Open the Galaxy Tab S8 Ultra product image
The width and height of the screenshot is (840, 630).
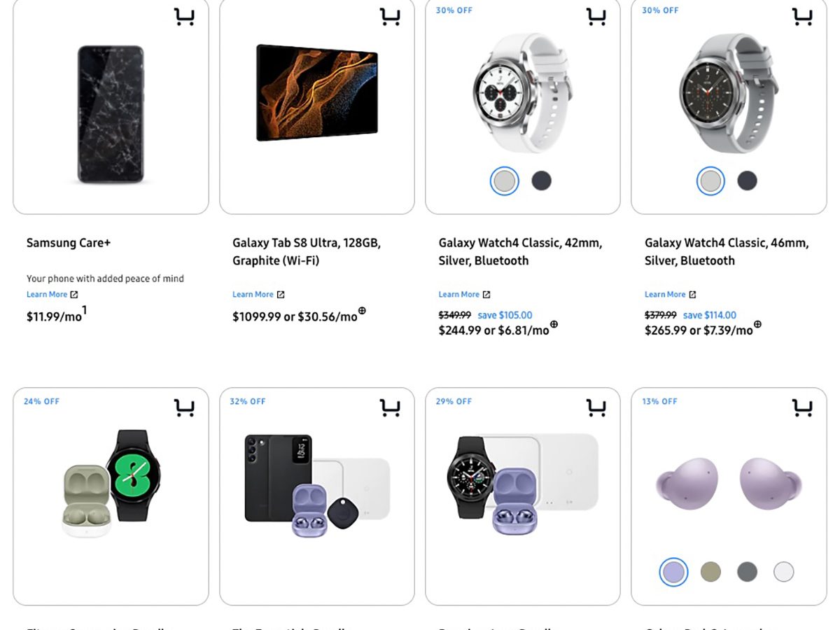[x=316, y=93]
